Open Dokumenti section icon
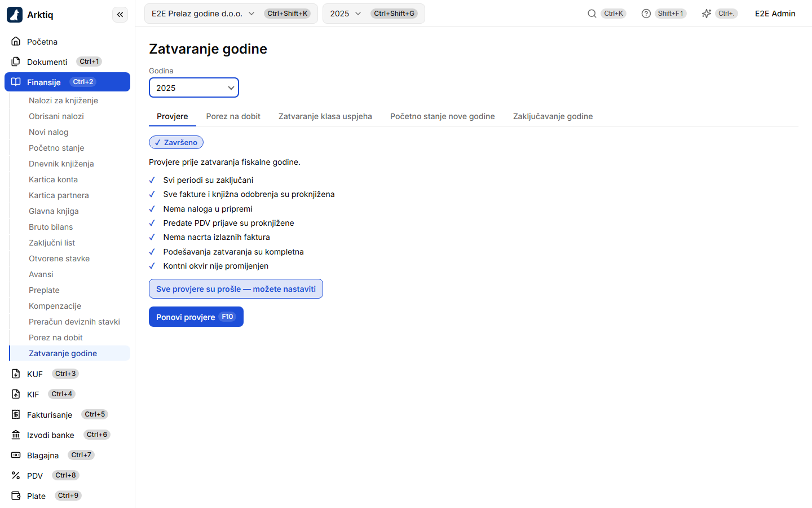The width and height of the screenshot is (812, 508). tap(16, 62)
